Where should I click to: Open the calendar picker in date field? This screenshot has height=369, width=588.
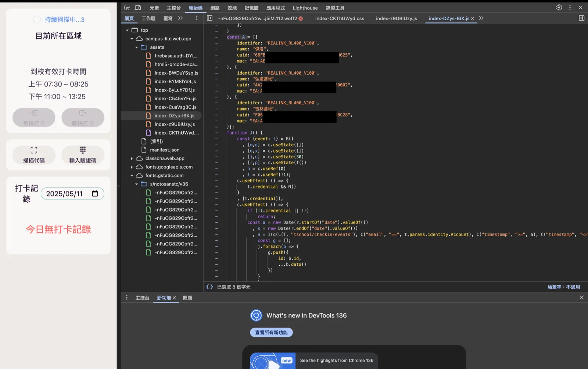(x=95, y=194)
